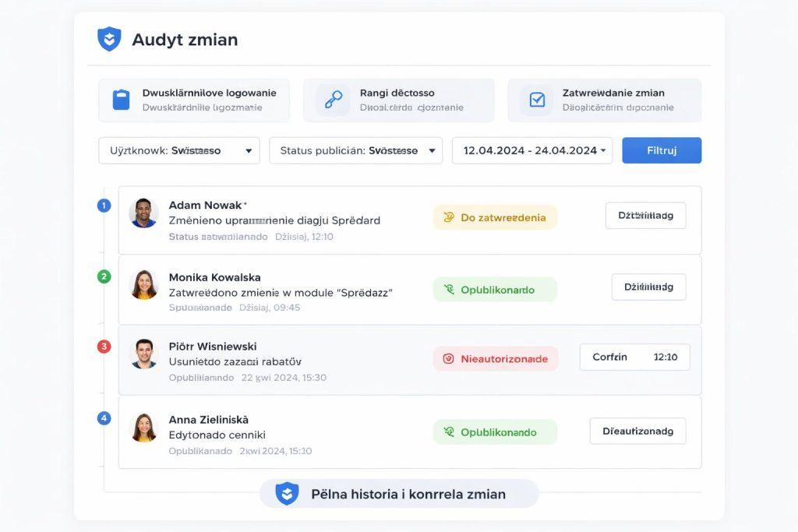Click Adam Nowak's avatar photo
This screenshot has width=798, height=532.
pos(143,213)
